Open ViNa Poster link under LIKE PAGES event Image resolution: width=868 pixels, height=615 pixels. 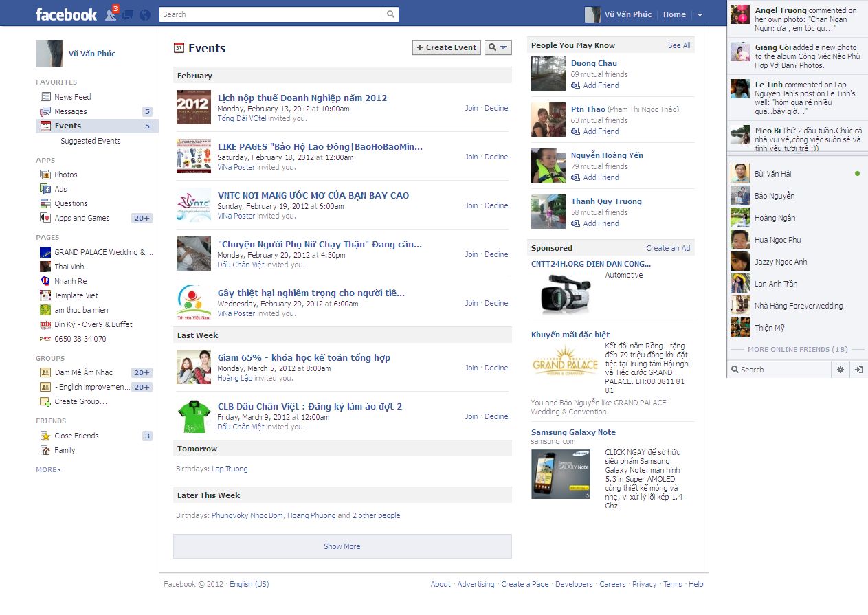click(x=236, y=167)
